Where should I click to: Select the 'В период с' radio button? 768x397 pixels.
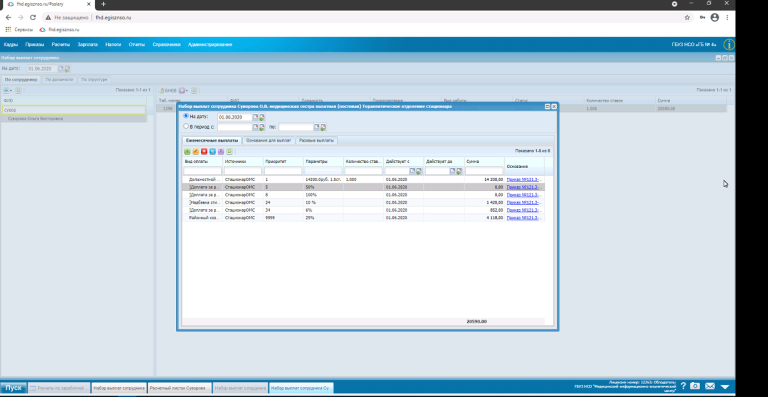pyautogui.click(x=186, y=126)
